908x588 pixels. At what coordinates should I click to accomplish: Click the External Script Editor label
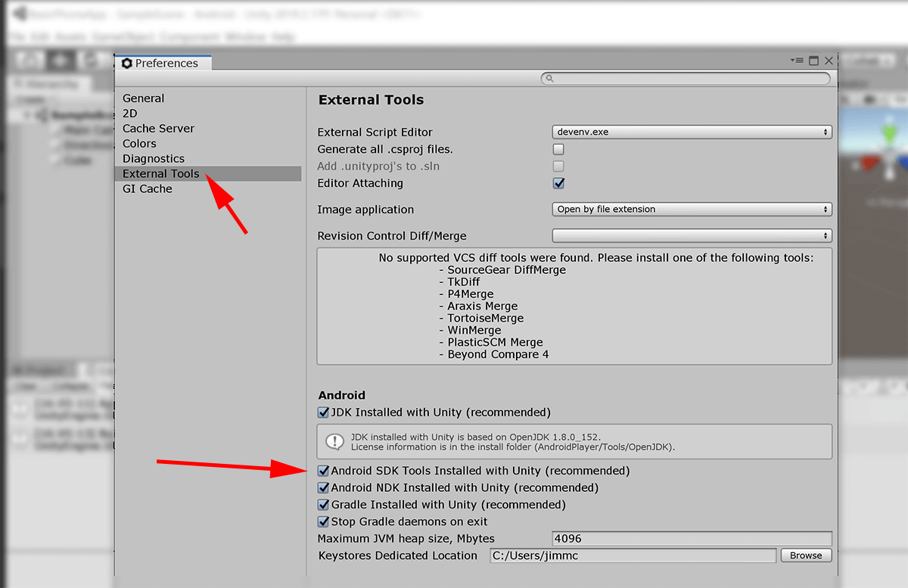tap(375, 132)
